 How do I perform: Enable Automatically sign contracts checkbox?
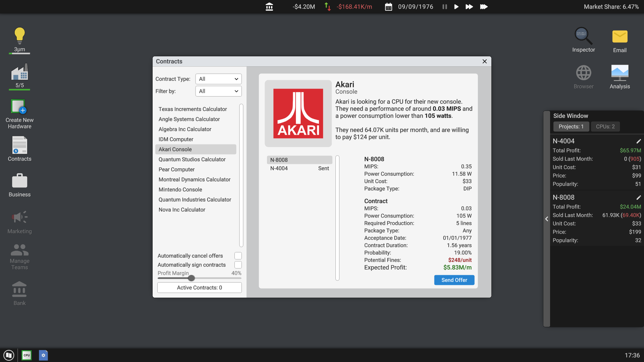point(238,265)
